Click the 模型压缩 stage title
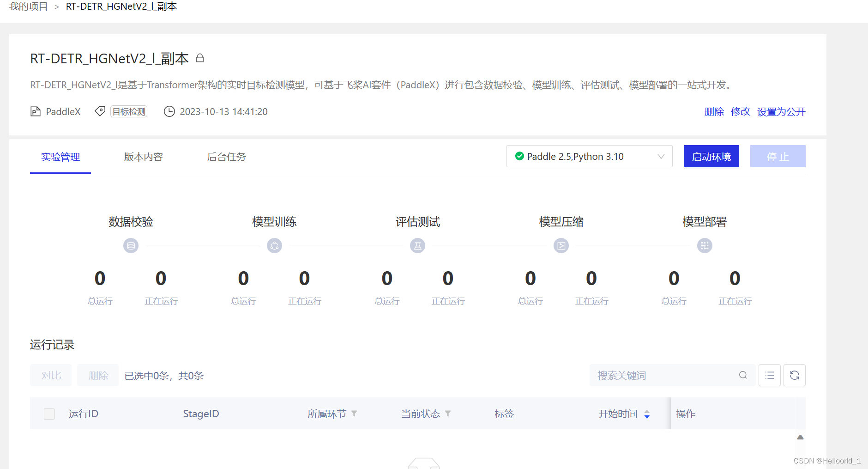This screenshot has height=469, width=868. 561,222
